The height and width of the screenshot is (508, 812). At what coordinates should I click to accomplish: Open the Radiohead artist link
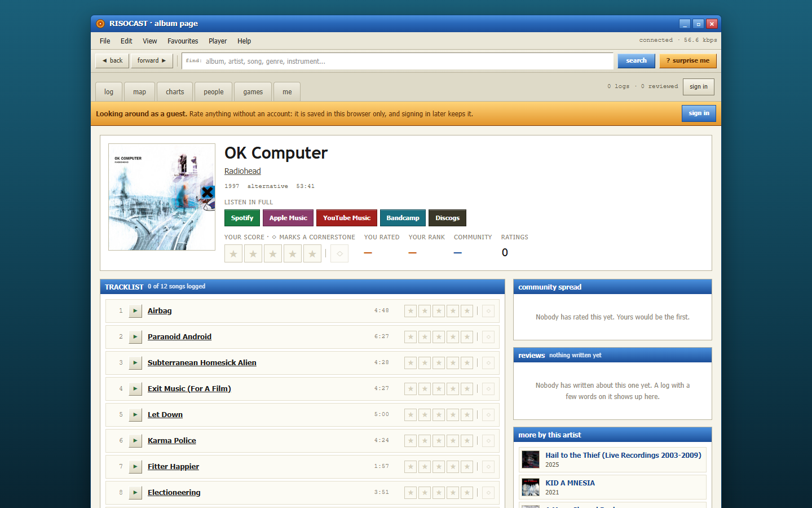pyautogui.click(x=242, y=171)
